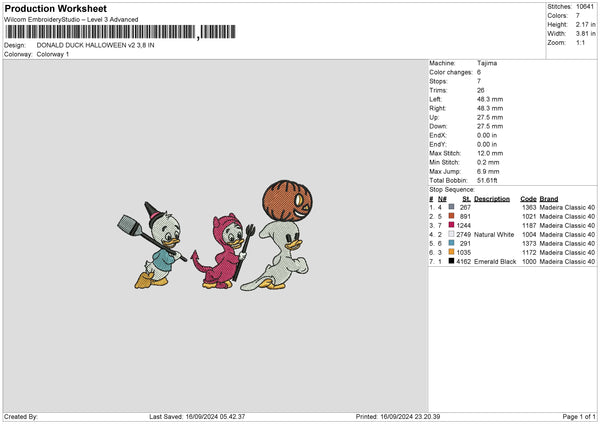Click the Max Jump value 6.9 mm

488,171
